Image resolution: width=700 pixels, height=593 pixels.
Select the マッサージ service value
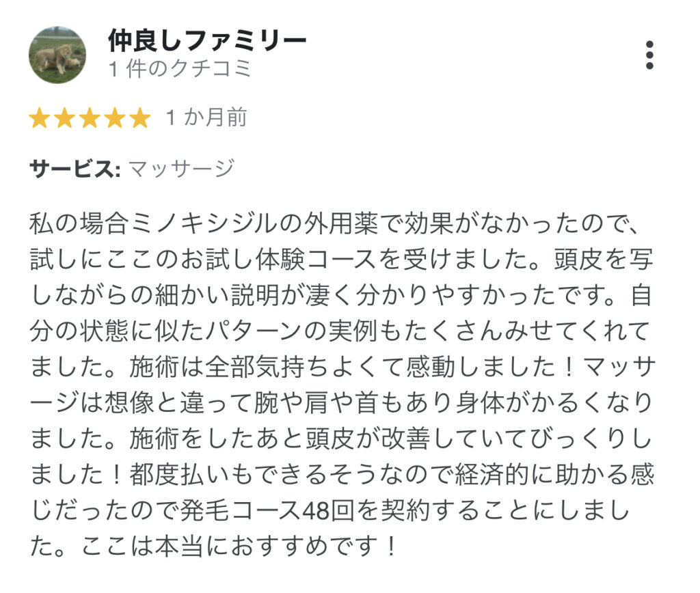(x=181, y=169)
